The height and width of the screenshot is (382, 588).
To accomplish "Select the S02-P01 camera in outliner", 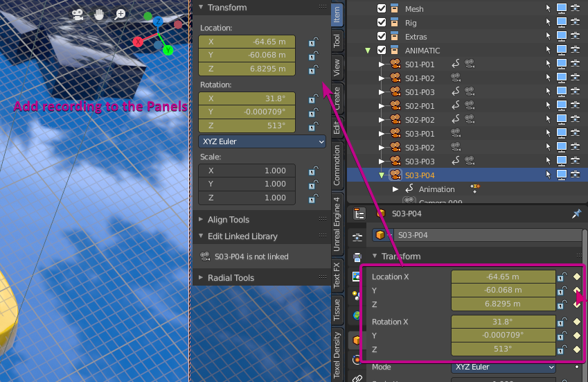I will point(420,106).
